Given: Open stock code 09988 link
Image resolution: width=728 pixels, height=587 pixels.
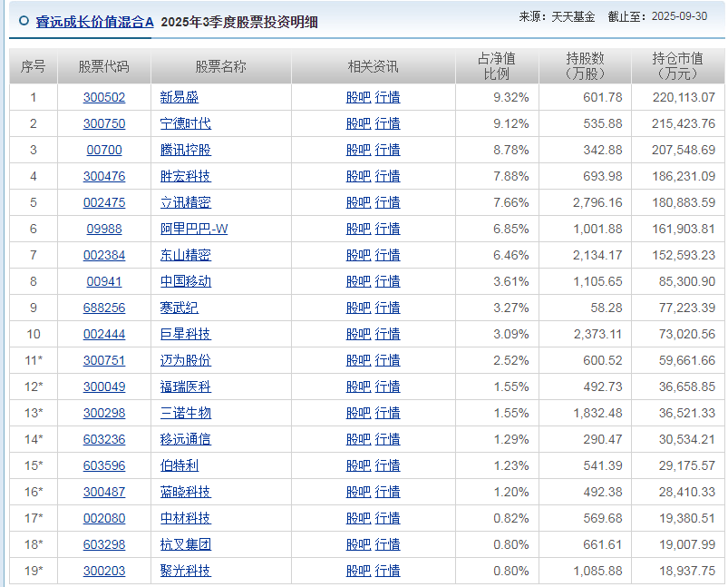Looking at the screenshot, I should point(104,229).
